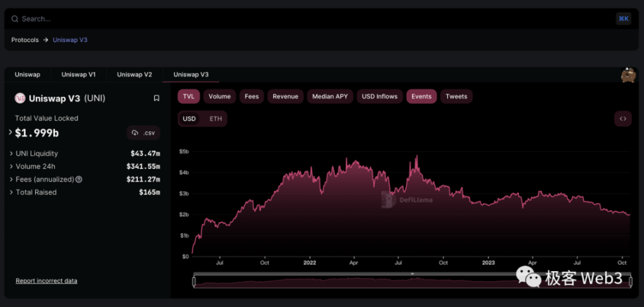
Task: Toggle the TVL chart metric
Action: point(189,96)
